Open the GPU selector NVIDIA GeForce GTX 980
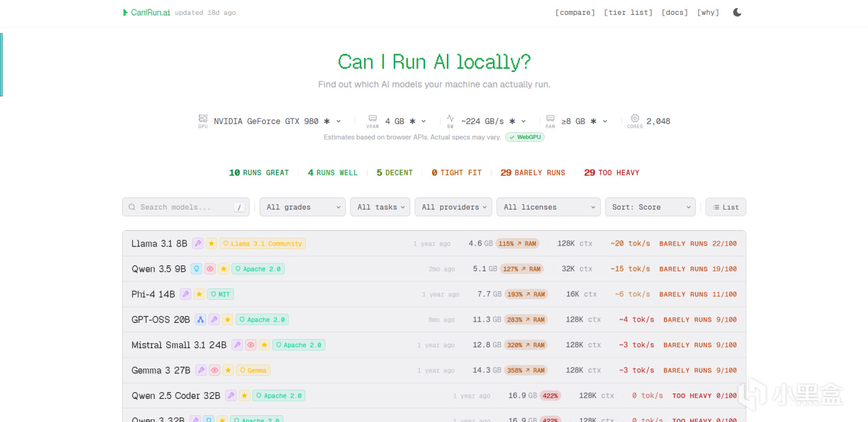The width and height of the screenshot is (868, 422). pos(277,121)
